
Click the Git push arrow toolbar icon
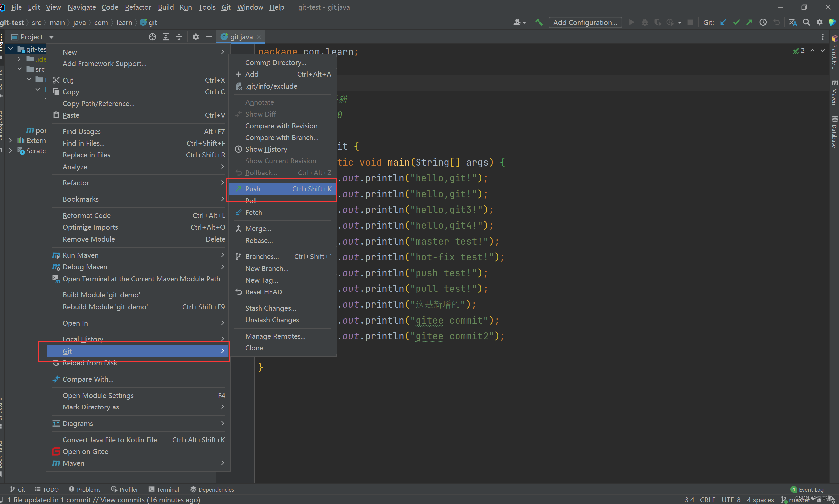(749, 22)
